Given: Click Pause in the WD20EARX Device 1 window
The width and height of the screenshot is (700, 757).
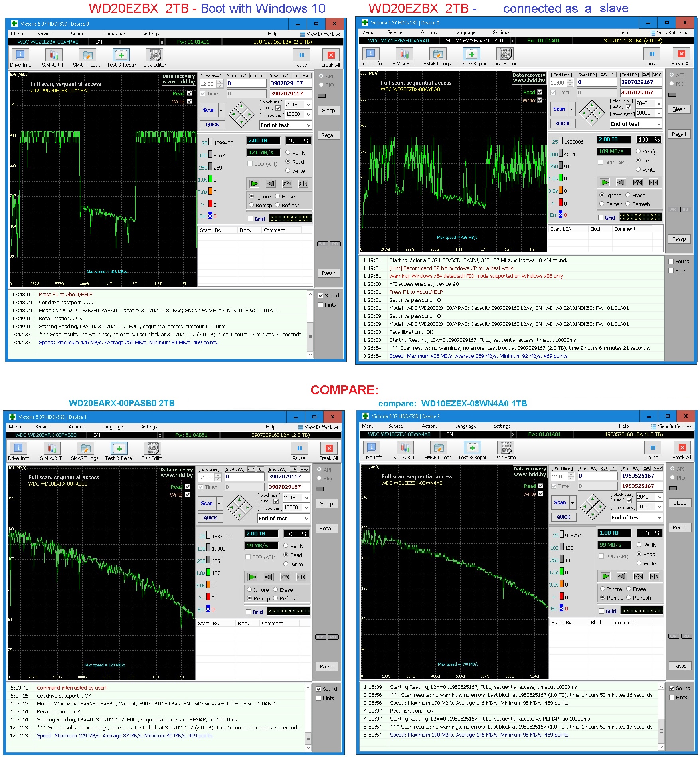Looking at the screenshot, I should coord(299,451).
